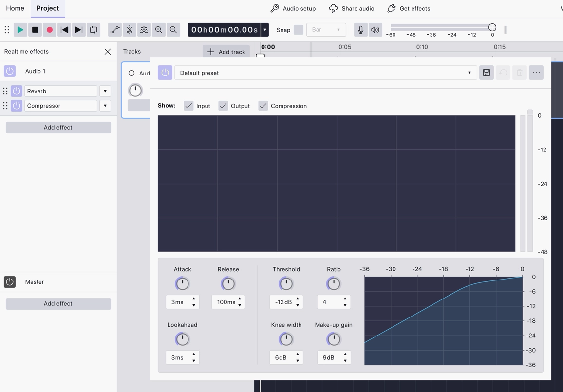
Task: Stop playback with the Stop button
Action: coord(35,30)
